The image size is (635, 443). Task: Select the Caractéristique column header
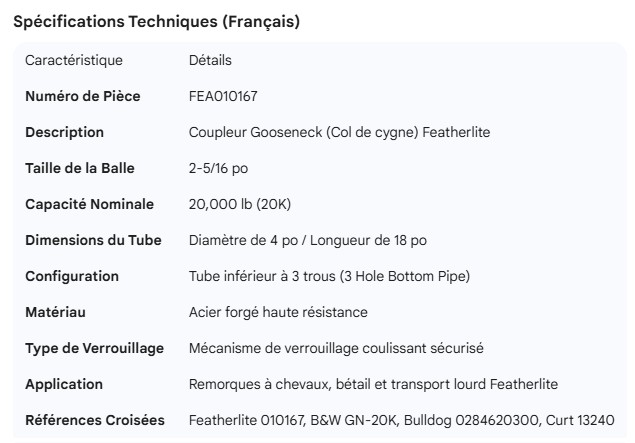(74, 60)
